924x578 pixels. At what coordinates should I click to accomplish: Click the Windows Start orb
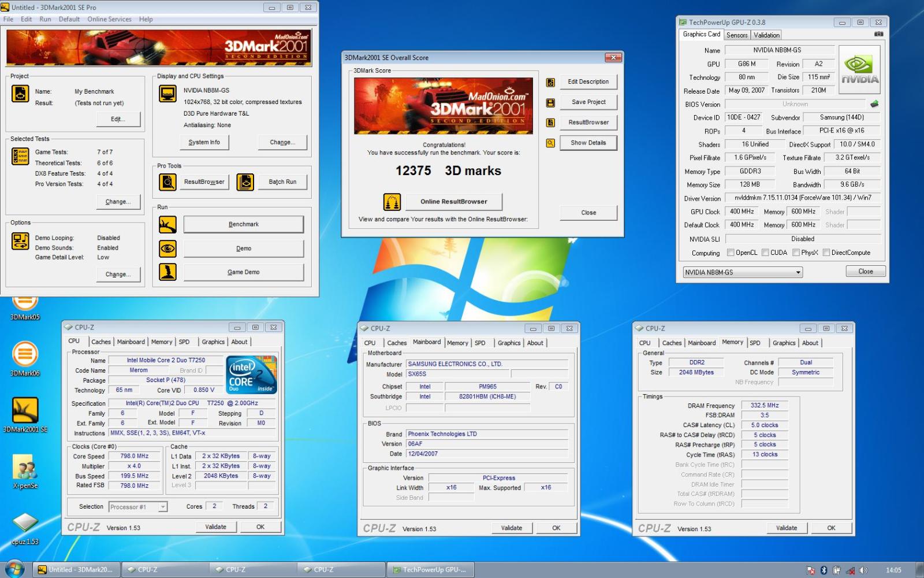point(14,569)
